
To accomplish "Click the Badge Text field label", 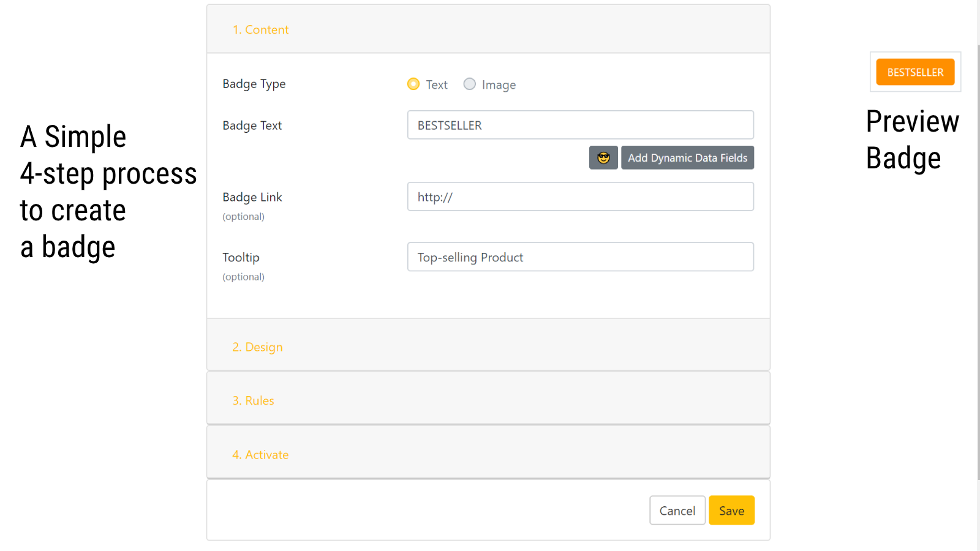I will point(252,126).
